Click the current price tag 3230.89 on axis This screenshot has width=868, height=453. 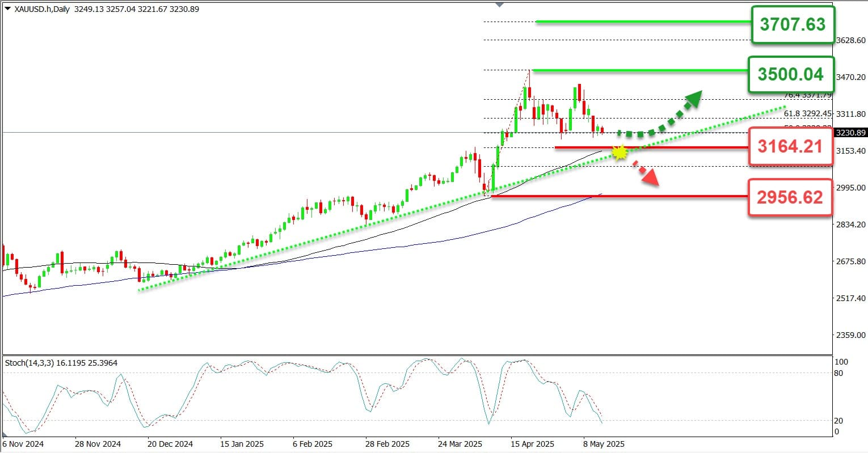(850, 133)
